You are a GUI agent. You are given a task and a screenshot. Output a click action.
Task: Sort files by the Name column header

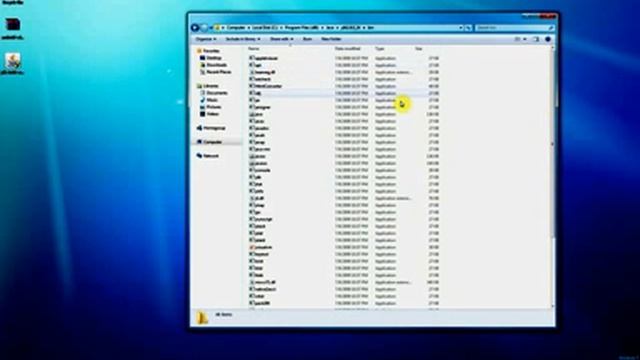[x=253, y=49]
